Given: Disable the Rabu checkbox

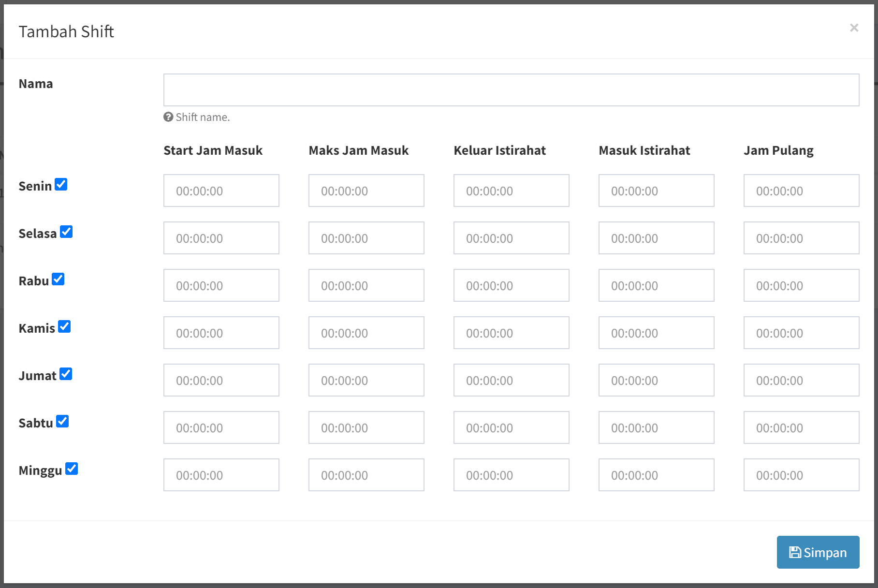Looking at the screenshot, I should coord(59,279).
